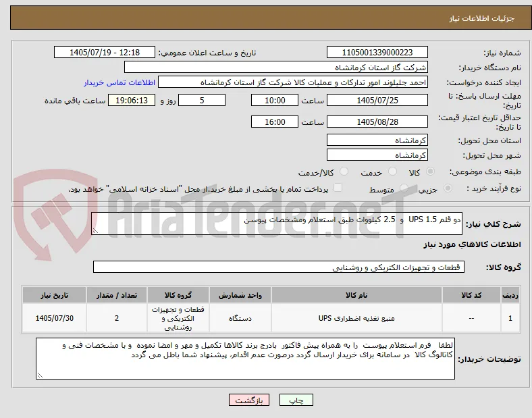
Task: Click the item name منبع تغذیه اضطراری UPS
Action: click(356, 318)
